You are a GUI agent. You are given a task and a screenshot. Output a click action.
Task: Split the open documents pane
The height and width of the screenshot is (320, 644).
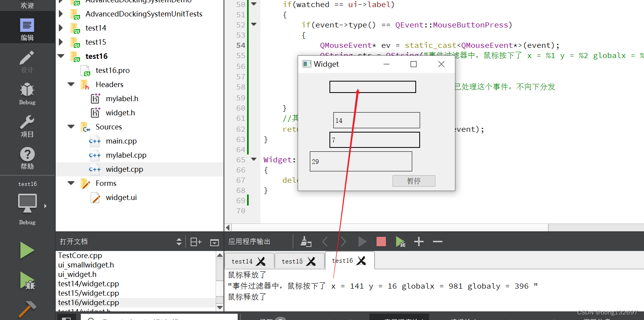[196, 242]
